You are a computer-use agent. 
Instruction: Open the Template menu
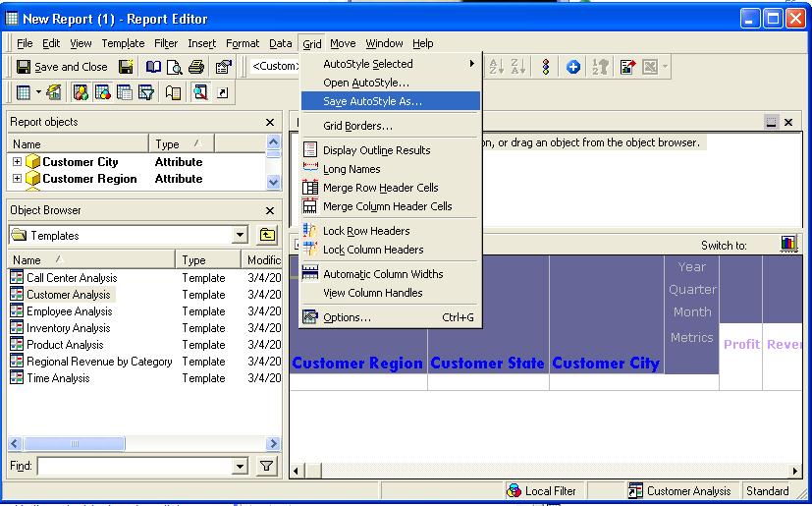point(123,43)
